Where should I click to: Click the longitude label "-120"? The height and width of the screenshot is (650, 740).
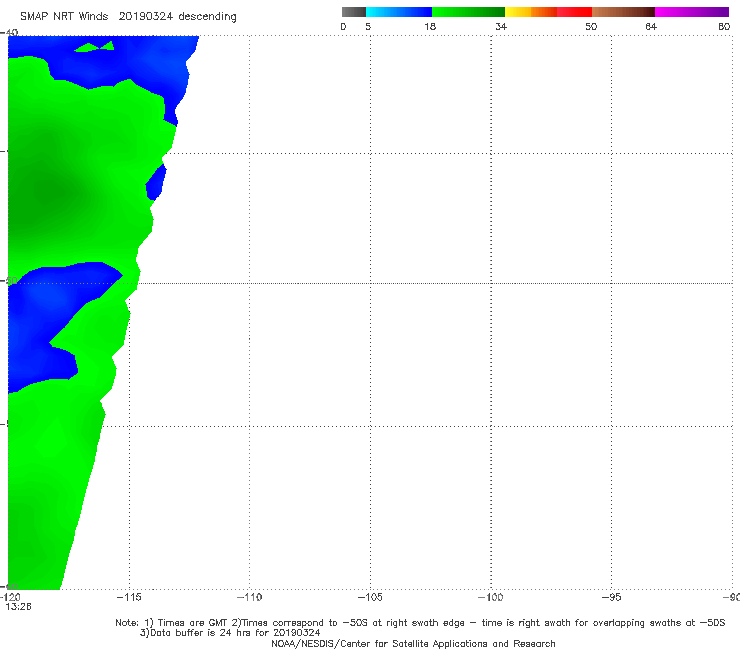pyautogui.click(x=10, y=597)
